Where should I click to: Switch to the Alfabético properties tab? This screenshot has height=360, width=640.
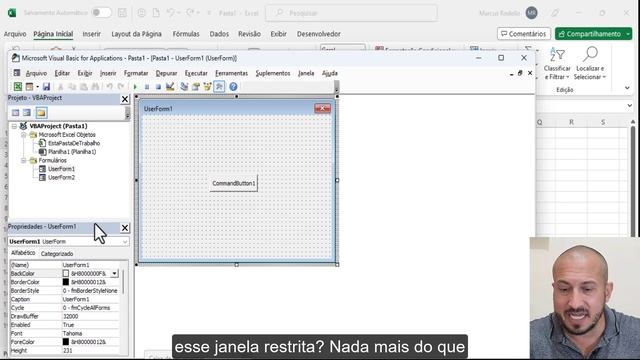point(23,253)
